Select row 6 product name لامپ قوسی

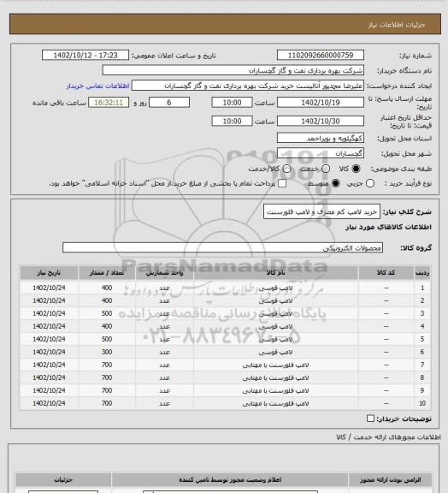[x=276, y=352]
